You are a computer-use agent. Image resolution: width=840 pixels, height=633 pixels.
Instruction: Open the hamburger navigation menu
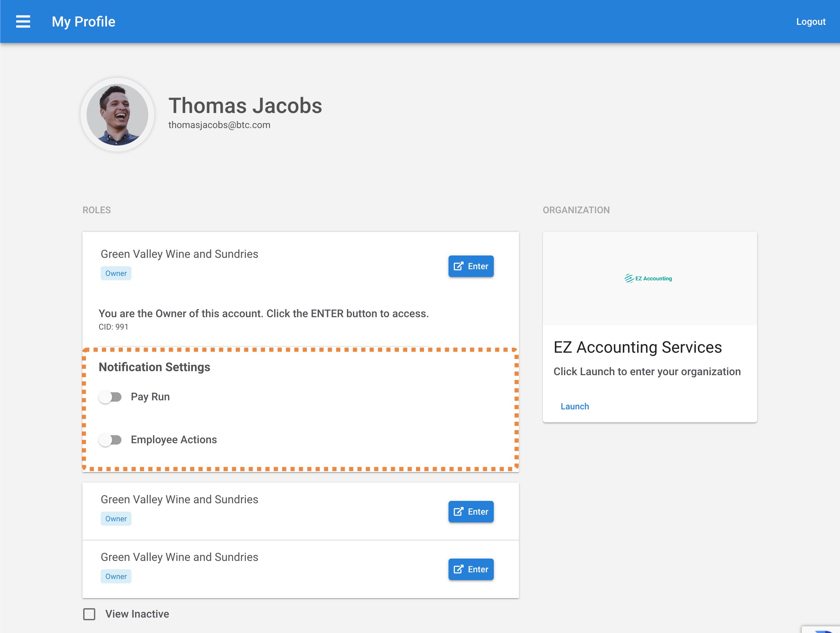pyautogui.click(x=23, y=22)
